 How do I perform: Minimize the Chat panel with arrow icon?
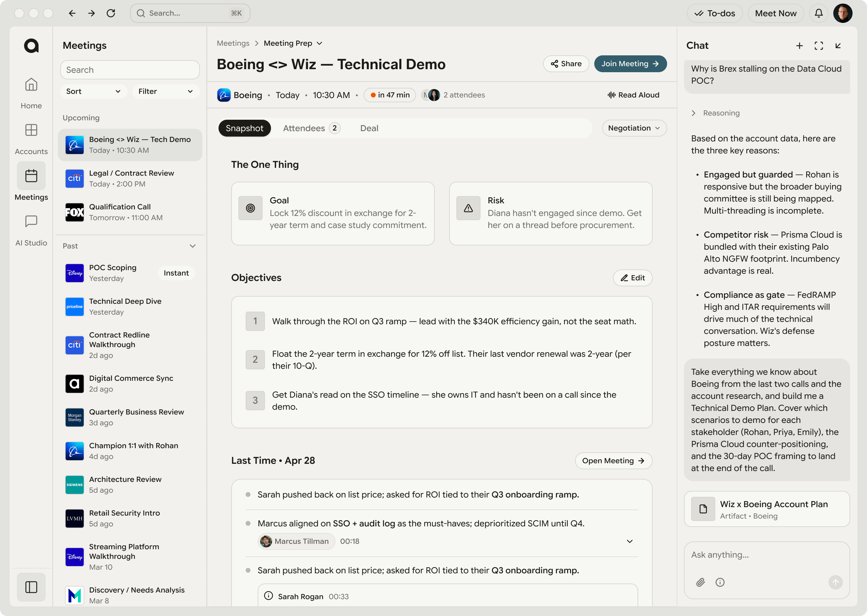(838, 45)
